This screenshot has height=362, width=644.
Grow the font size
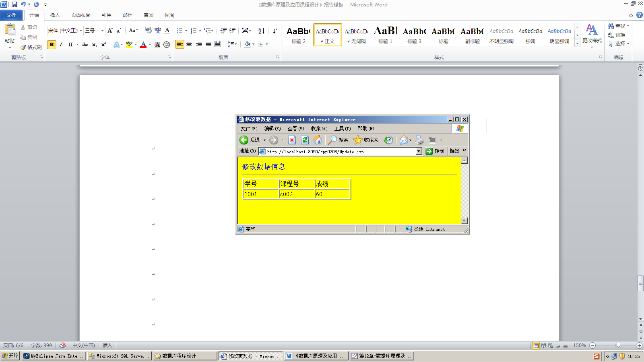[110, 31]
